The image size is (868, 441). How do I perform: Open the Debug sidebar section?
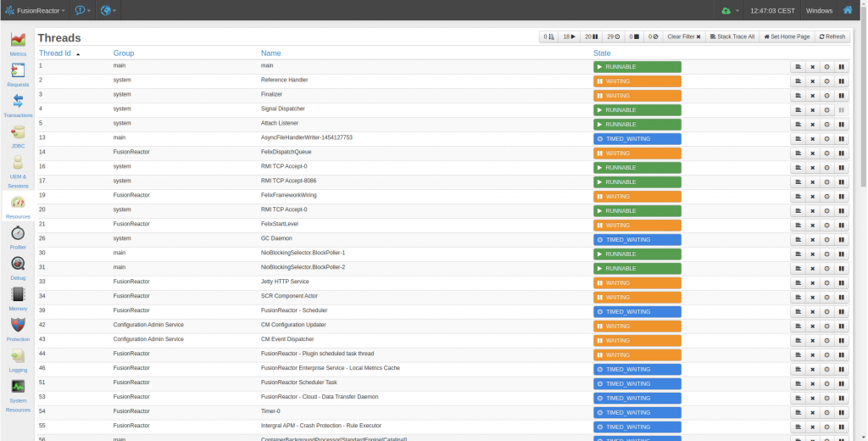(18, 268)
